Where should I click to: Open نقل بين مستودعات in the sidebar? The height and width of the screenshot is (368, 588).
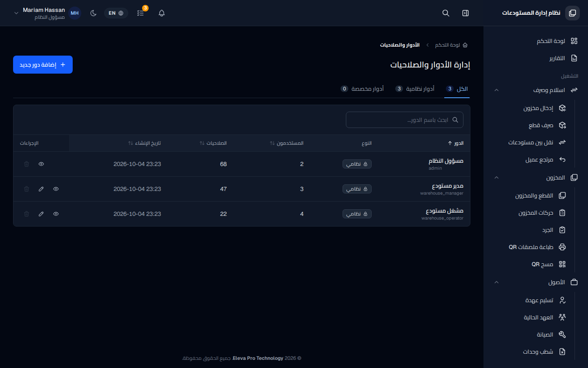(530, 142)
